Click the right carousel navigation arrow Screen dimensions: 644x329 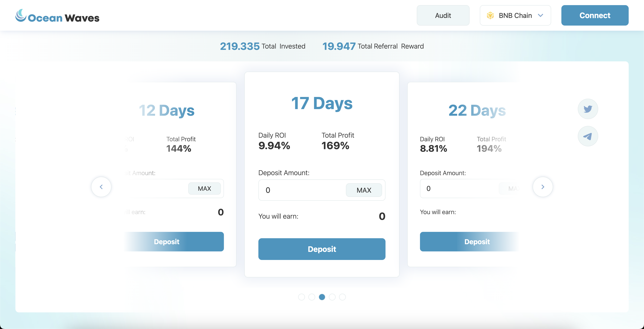(543, 187)
